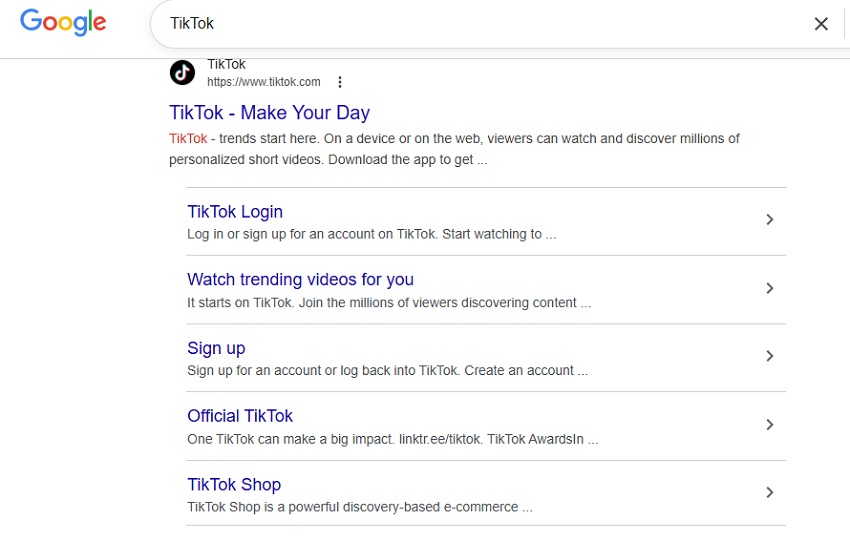Expand the TikTok Shop row arrow
This screenshot has width=850, height=541.
(769, 492)
